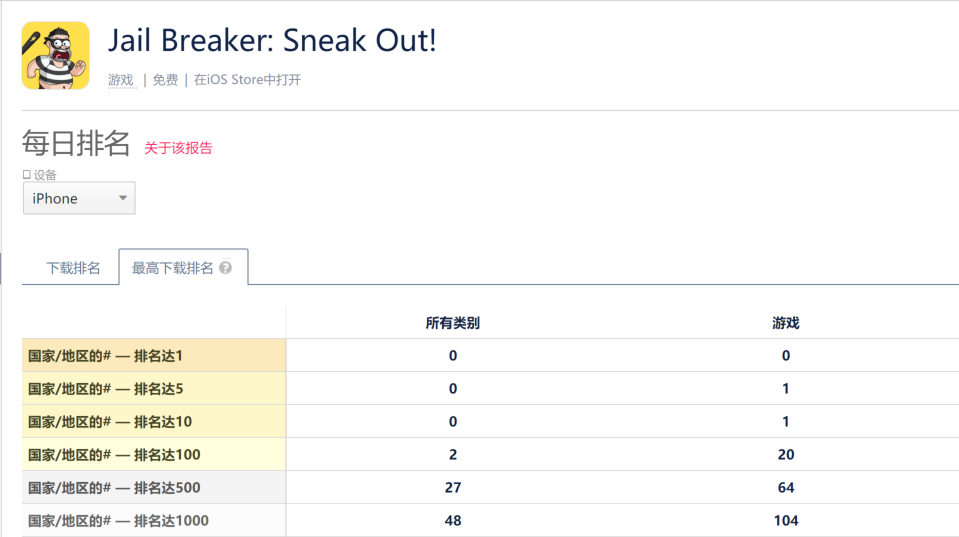Click the 所有类别 column header
This screenshot has width=959, height=537.
(453, 323)
